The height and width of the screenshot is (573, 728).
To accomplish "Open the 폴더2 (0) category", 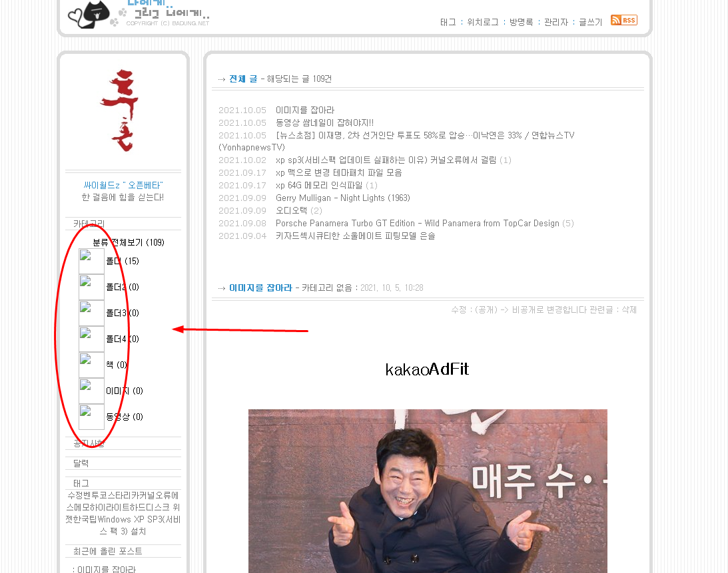I will pos(123,287).
